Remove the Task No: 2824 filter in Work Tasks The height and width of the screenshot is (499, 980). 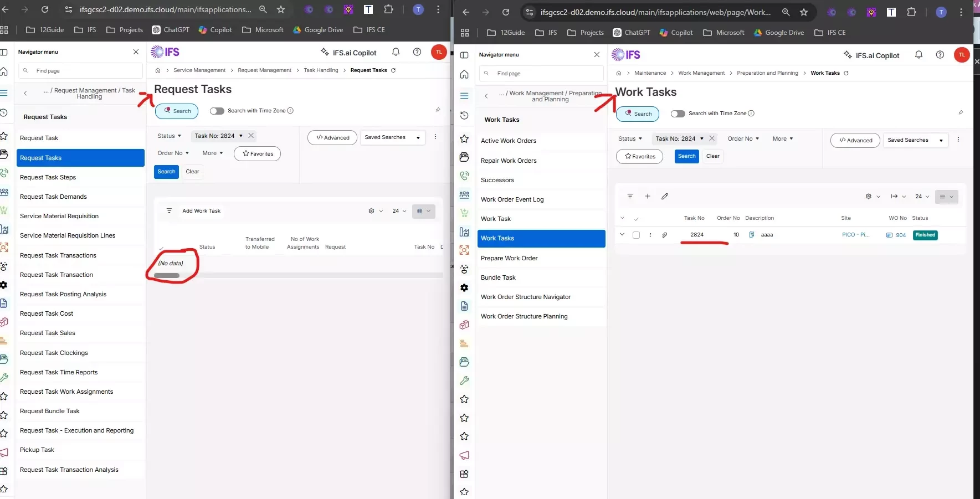(712, 138)
